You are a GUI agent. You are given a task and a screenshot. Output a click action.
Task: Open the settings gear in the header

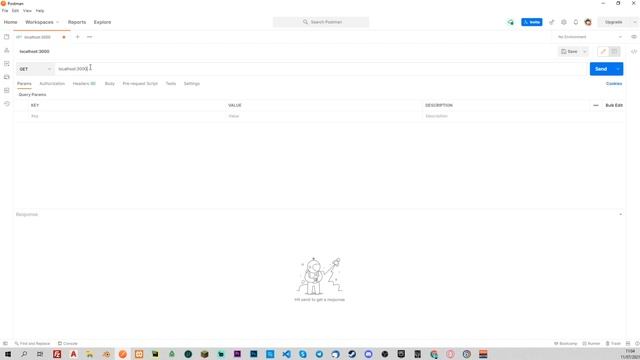pyautogui.click(x=564, y=22)
